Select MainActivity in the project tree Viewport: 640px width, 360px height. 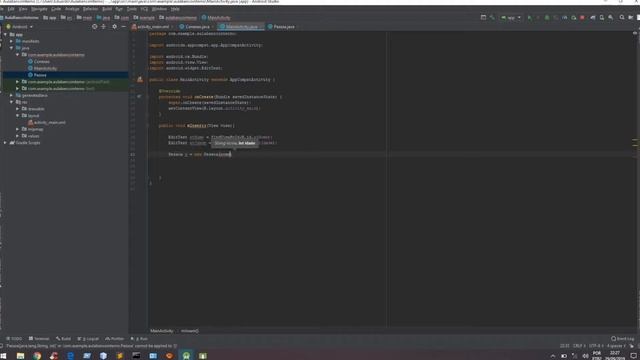point(42,68)
